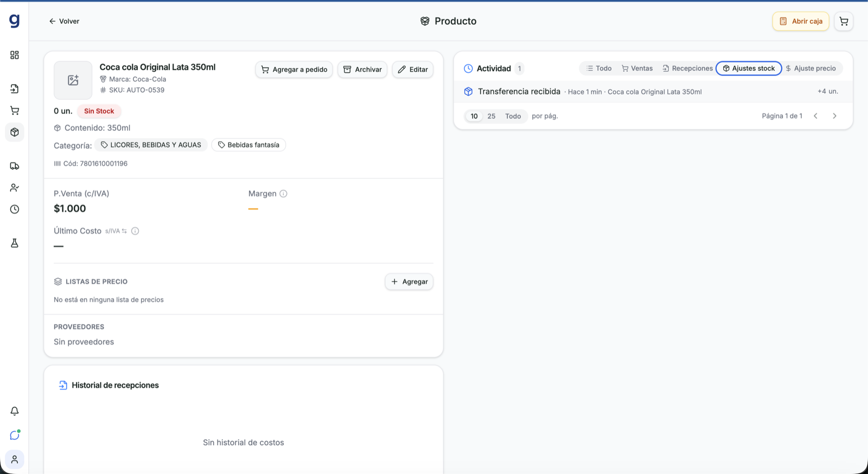Open the lab flask icon in sidebar
The image size is (868, 474).
point(15,243)
